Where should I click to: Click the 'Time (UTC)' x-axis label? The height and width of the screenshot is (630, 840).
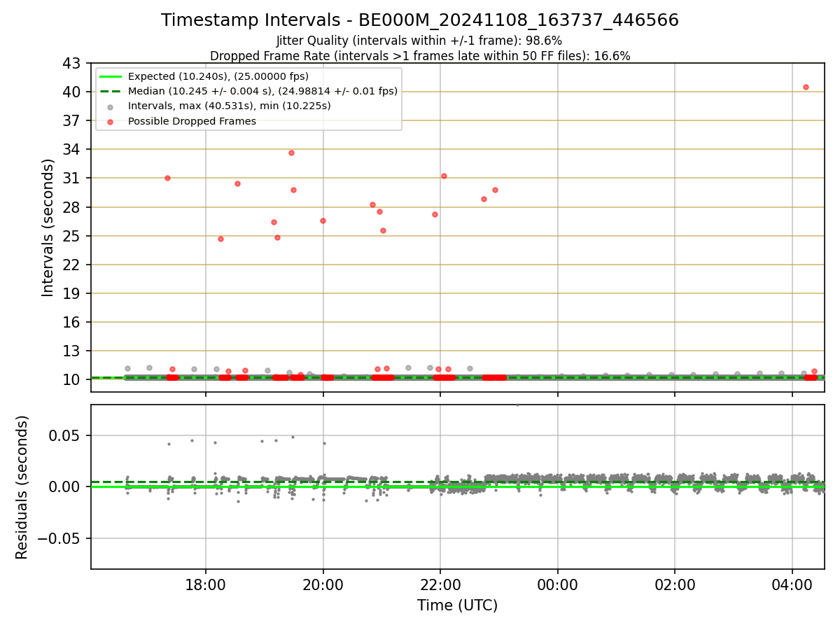458,605
